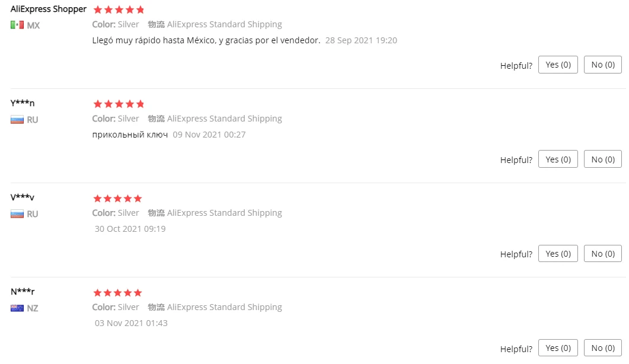This screenshot has height=364, width=629.
Task: Click the AliExpress Shopper reviewer name
Action: [48, 9]
